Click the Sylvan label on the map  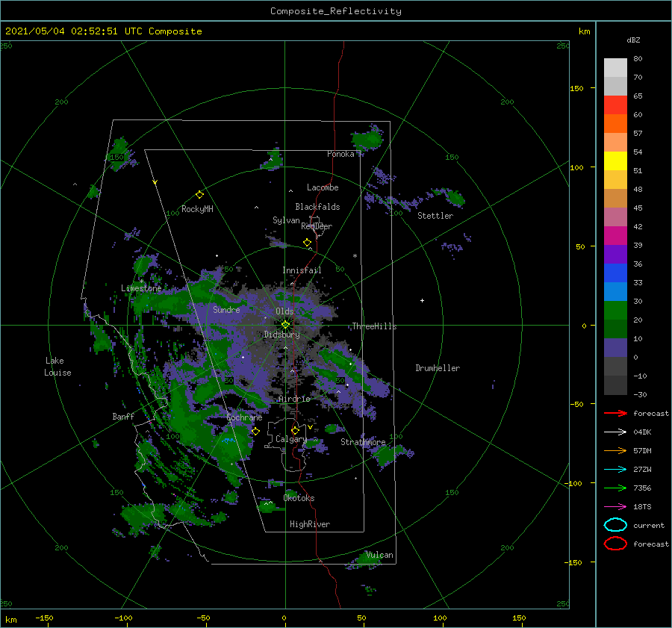286,220
